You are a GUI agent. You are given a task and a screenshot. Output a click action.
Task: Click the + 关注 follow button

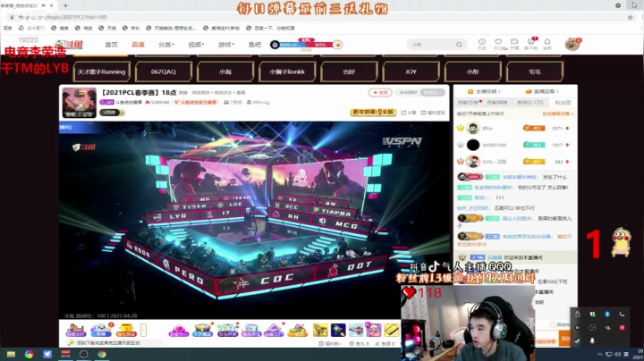click(380, 93)
